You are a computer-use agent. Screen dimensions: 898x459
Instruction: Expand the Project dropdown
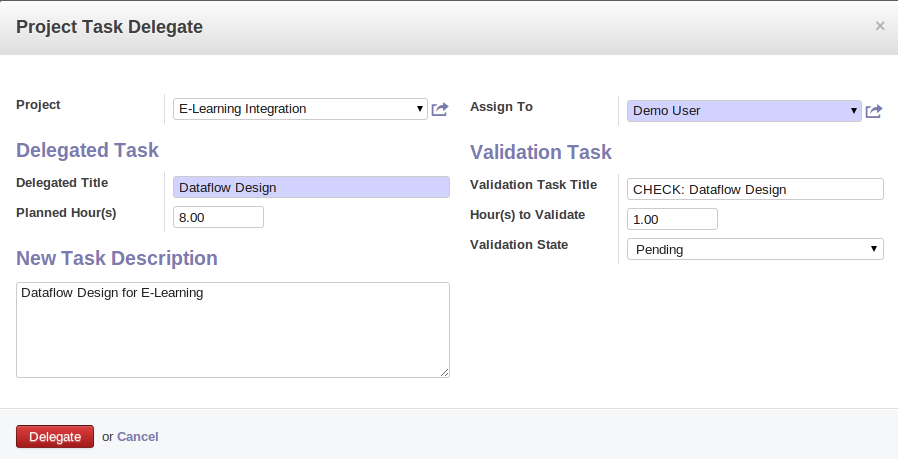click(300, 109)
